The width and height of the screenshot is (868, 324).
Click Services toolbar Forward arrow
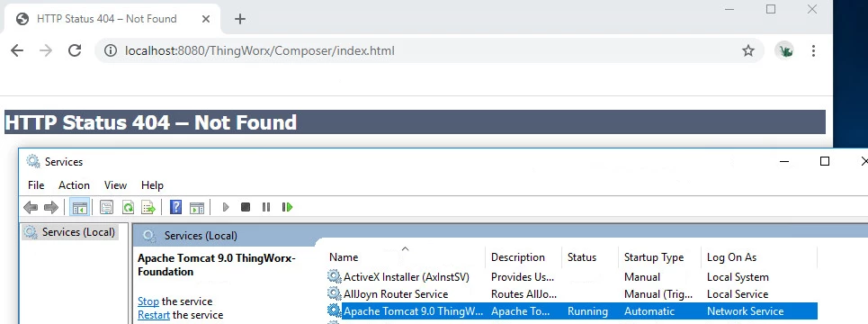coord(51,207)
